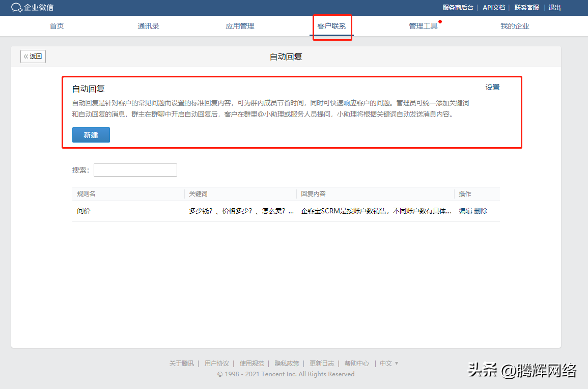Open the 服务商后台 link

tap(458, 8)
